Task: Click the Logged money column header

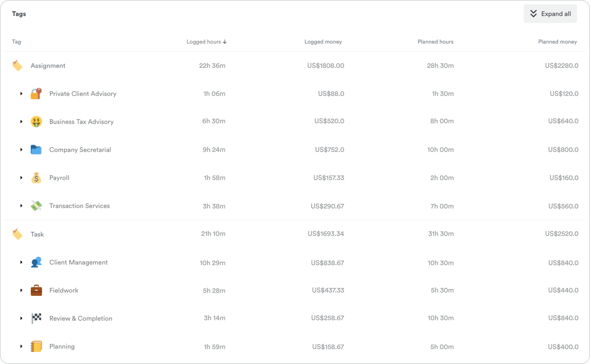Action: pyautogui.click(x=323, y=42)
